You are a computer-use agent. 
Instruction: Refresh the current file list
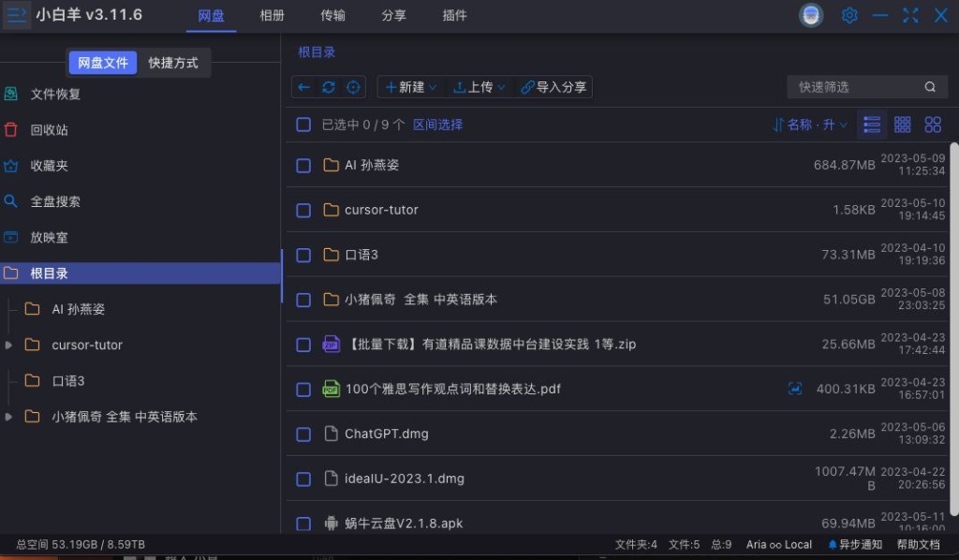(327, 86)
